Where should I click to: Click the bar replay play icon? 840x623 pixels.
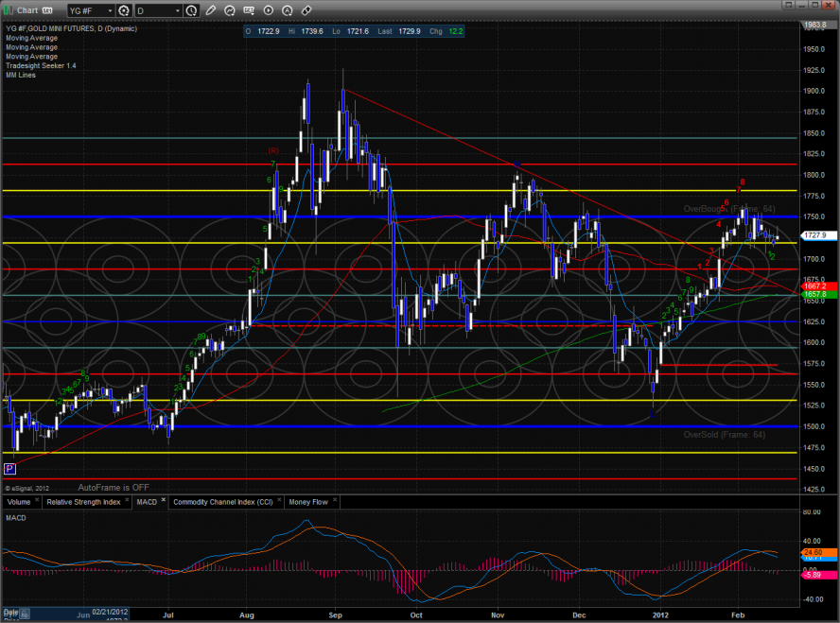(268, 10)
